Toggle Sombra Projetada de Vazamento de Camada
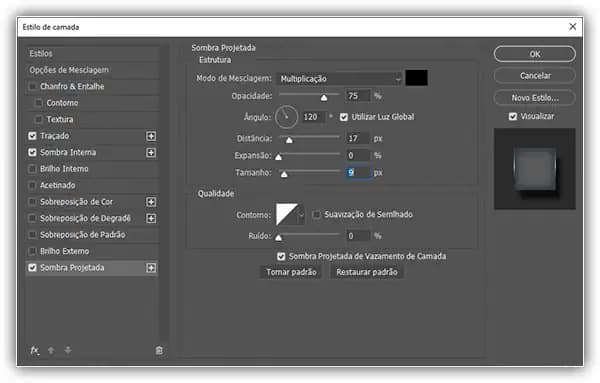Viewport: 600px width, 383px height. [281, 256]
